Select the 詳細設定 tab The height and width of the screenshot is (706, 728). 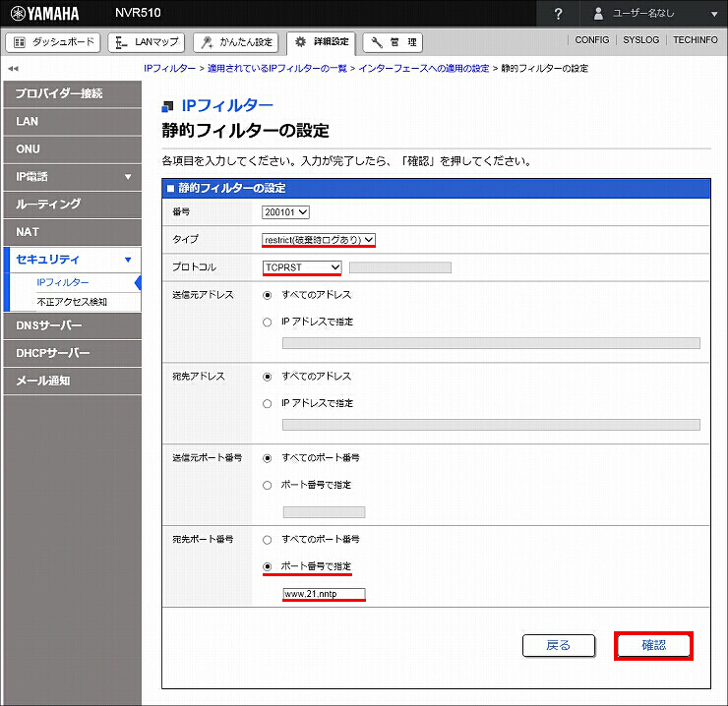pos(321,42)
